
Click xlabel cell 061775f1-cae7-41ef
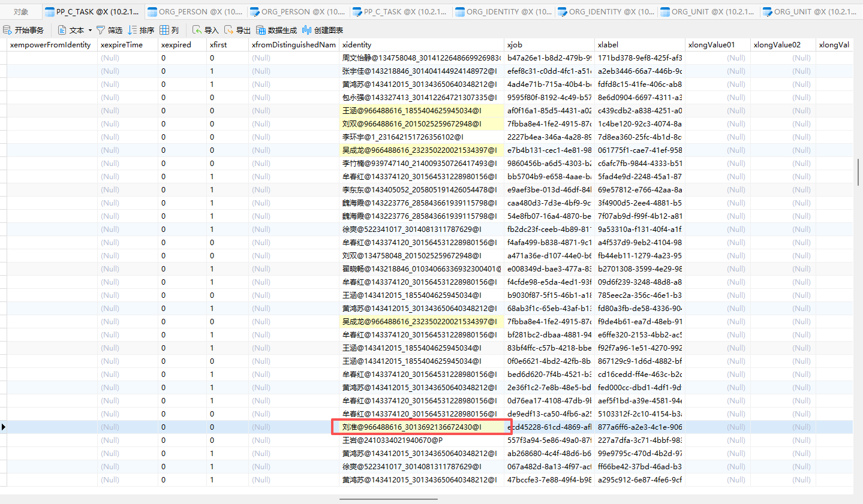(640, 150)
